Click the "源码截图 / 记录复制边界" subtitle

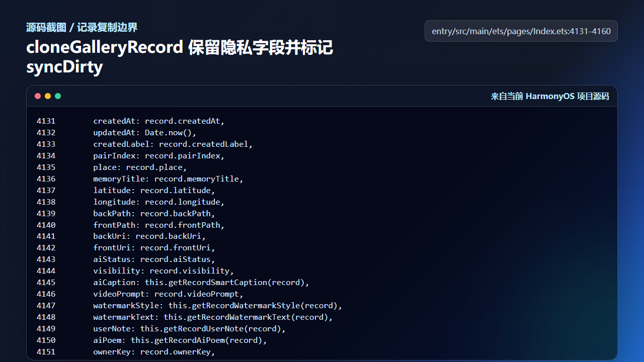point(82,27)
